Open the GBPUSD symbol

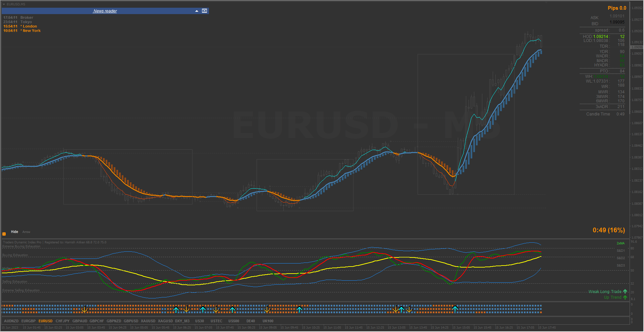(x=131, y=321)
